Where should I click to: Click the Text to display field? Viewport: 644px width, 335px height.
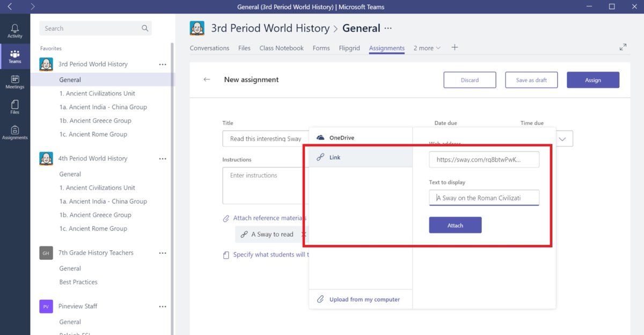pyautogui.click(x=484, y=198)
